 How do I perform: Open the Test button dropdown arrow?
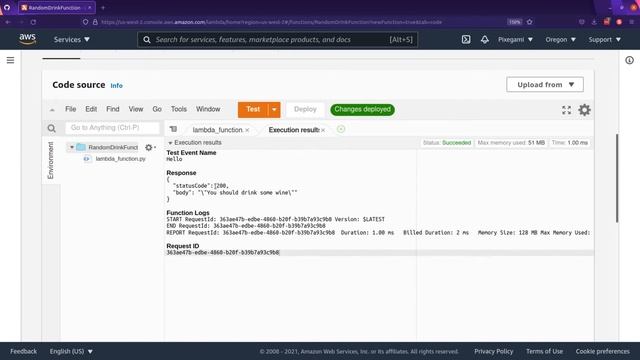[x=274, y=109]
